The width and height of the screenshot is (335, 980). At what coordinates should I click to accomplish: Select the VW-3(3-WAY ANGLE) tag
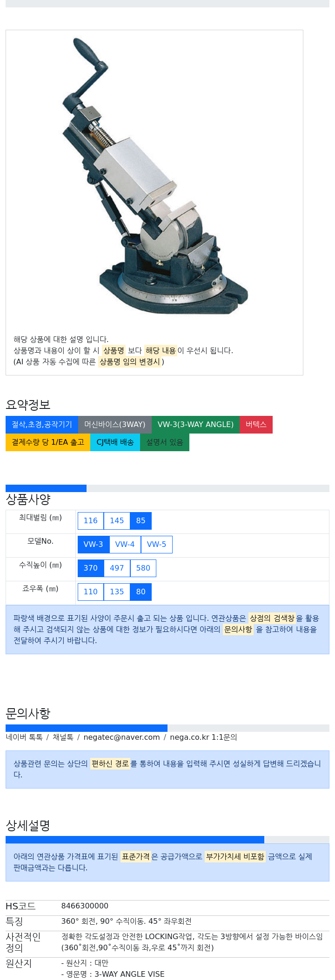coord(196,425)
